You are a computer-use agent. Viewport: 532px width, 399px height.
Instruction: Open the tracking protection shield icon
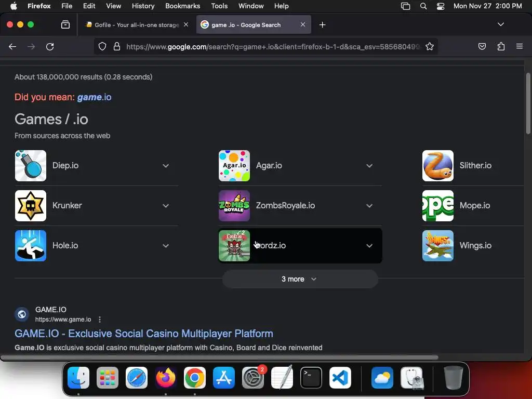102,46
